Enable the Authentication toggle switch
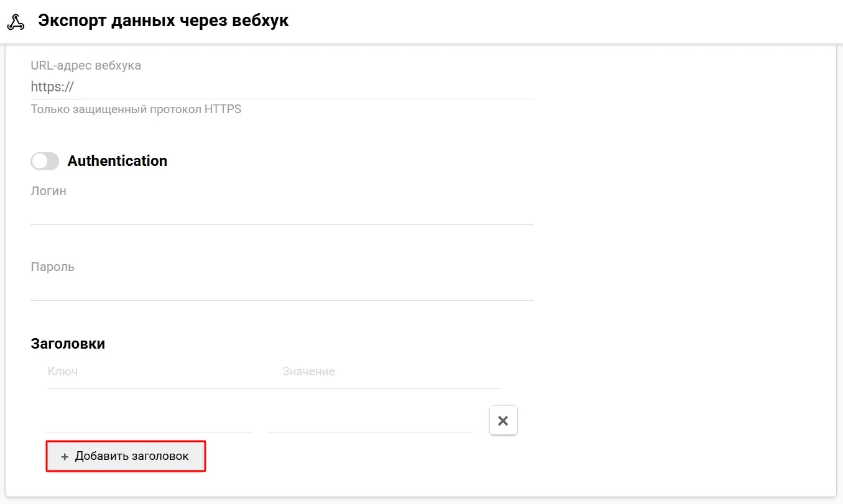This screenshot has width=843, height=504. (45, 161)
